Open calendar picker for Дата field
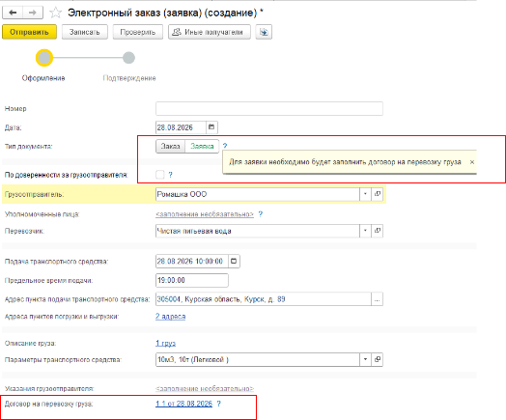506x420 pixels. [x=211, y=127]
